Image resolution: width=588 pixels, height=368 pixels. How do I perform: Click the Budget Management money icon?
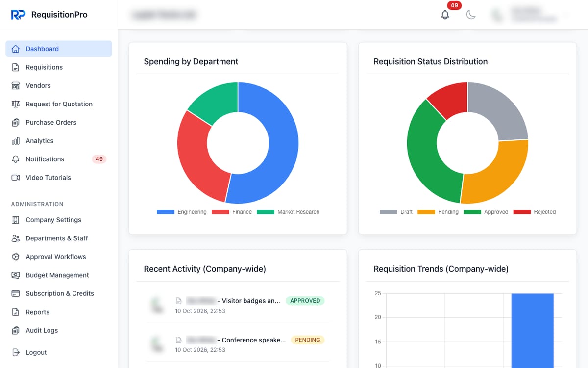pos(16,275)
